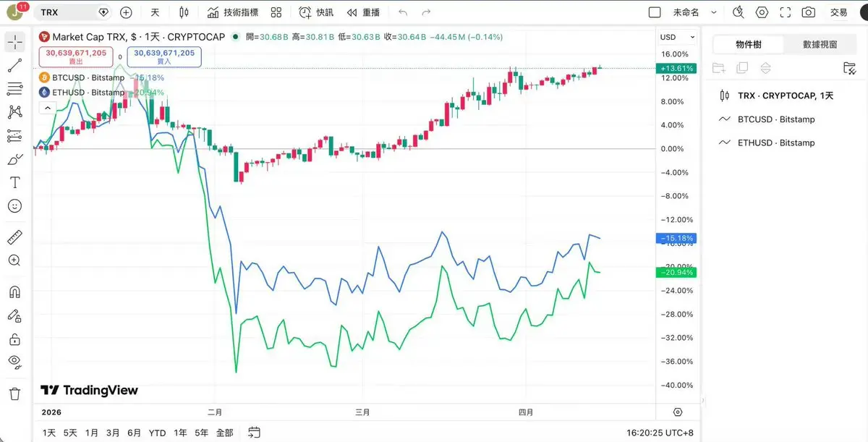Switch to the 物件樹 tab
Screen dimensions: 868x442
[749, 44]
